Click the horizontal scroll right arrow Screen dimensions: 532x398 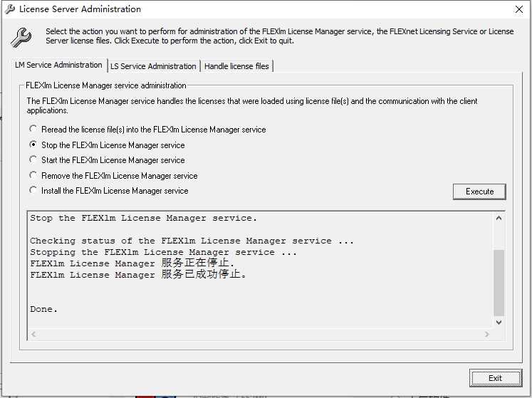coord(487,334)
